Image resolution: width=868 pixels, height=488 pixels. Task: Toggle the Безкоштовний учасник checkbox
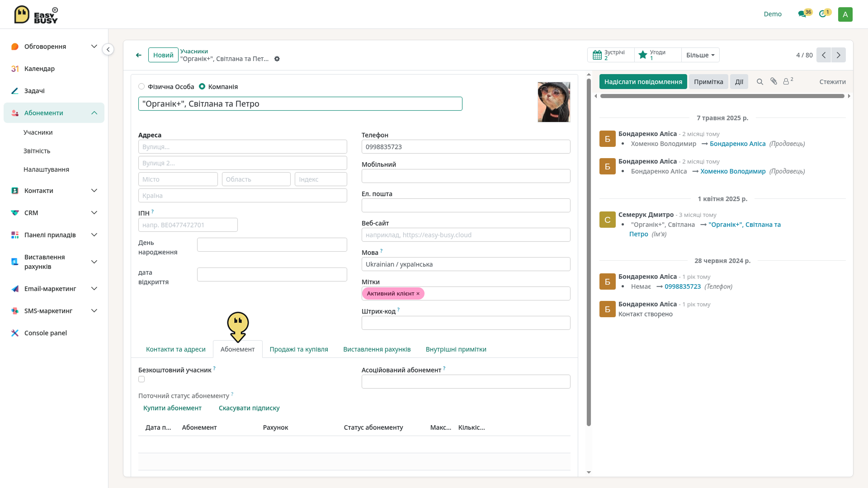[142, 379]
